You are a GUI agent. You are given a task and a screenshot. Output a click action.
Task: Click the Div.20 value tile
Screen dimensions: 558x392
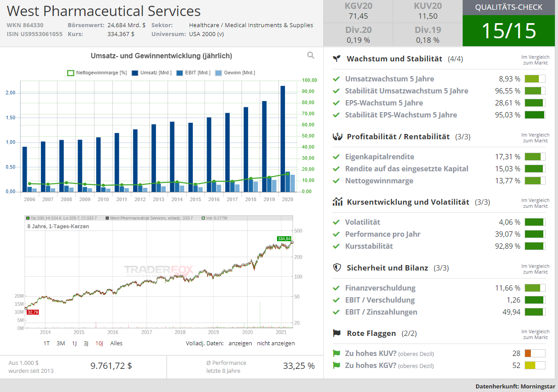pyautogui.click(x=358, y=35)
